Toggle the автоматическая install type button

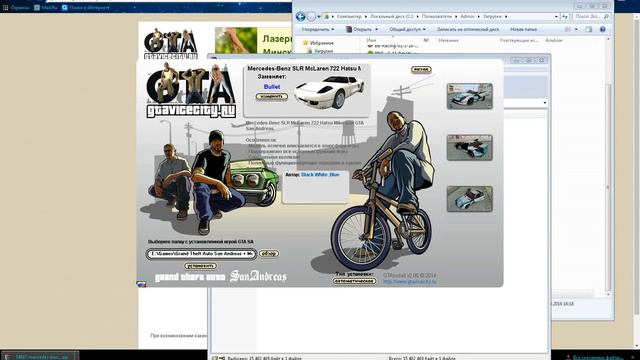tap(354, 281)
